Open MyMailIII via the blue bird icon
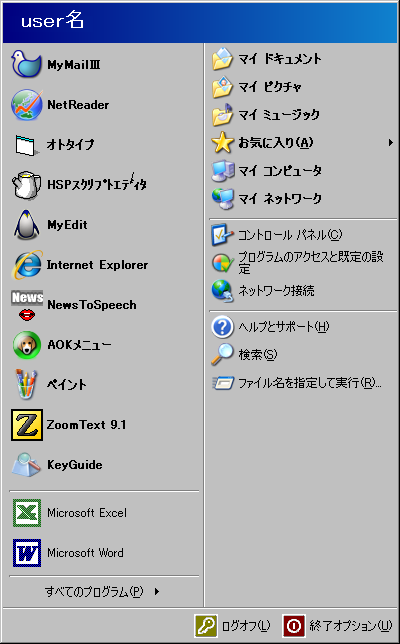 tap(26, 64)
